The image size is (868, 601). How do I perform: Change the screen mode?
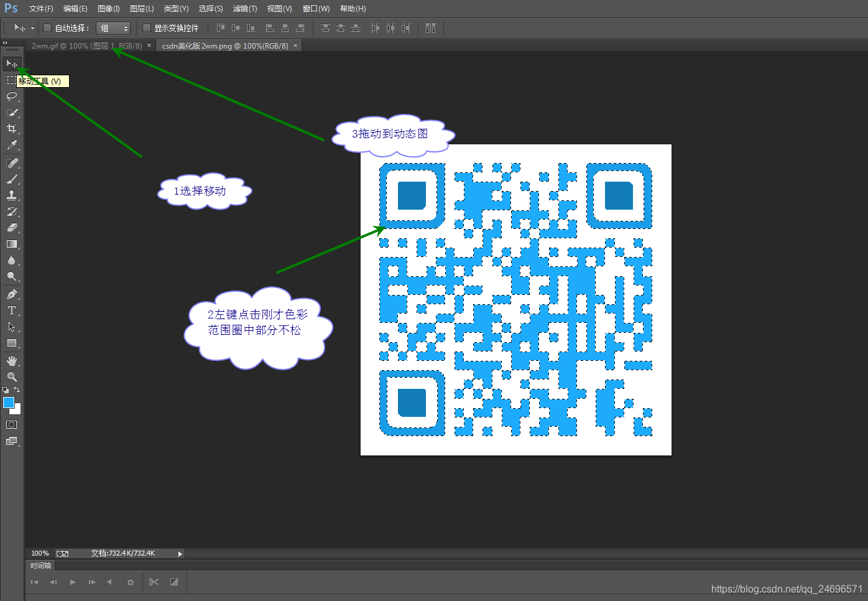12,441
